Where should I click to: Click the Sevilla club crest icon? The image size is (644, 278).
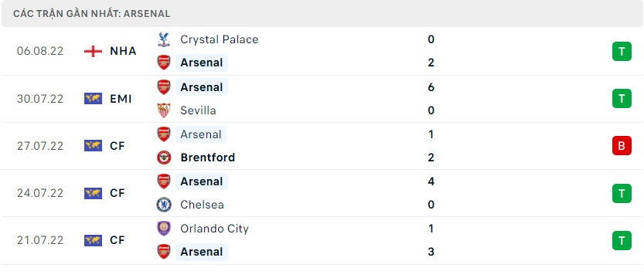[164, 110]
